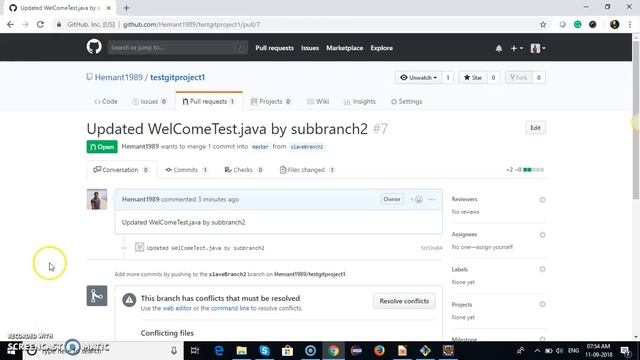Image resolution: width=640 pixels, height=360 pixels.
Task: Click the sidebar Projects gear icon
Action: [x=542, y=304]
